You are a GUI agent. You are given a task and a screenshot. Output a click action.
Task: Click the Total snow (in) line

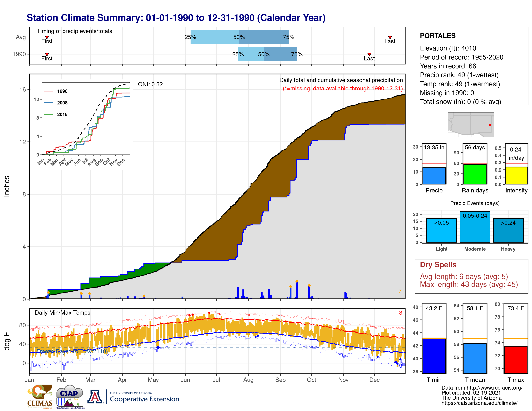pos(460,102)
